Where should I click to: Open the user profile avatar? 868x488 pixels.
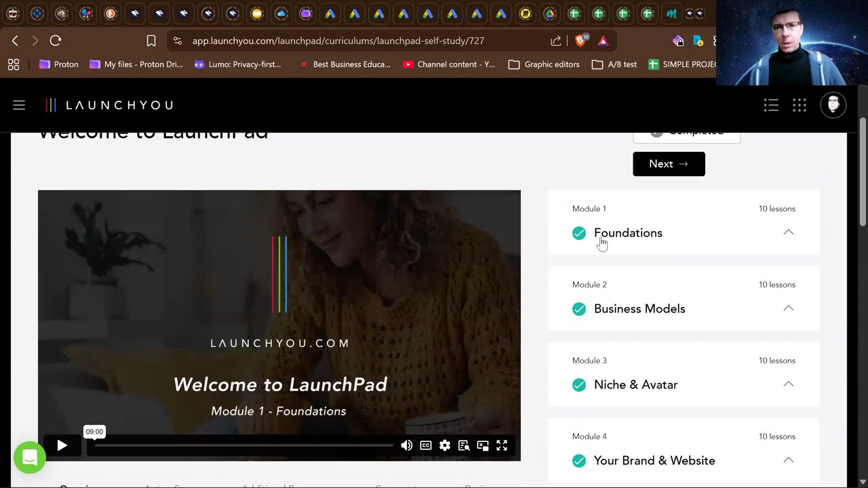click(x=833, y=105)
